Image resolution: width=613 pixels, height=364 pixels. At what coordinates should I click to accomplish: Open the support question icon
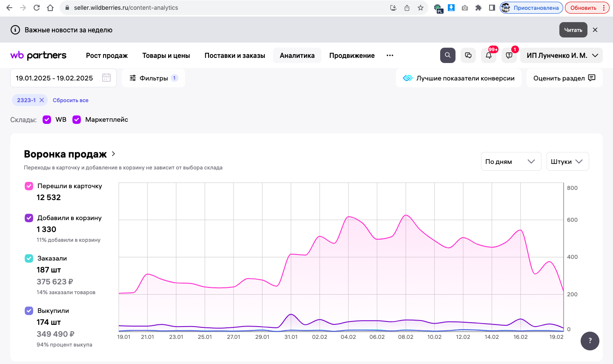[x=509, y=56]
